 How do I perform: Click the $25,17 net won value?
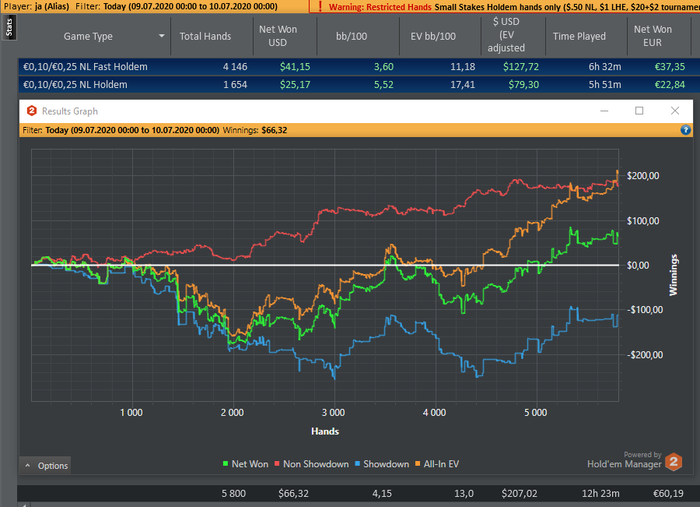click(x=295, y=84)
